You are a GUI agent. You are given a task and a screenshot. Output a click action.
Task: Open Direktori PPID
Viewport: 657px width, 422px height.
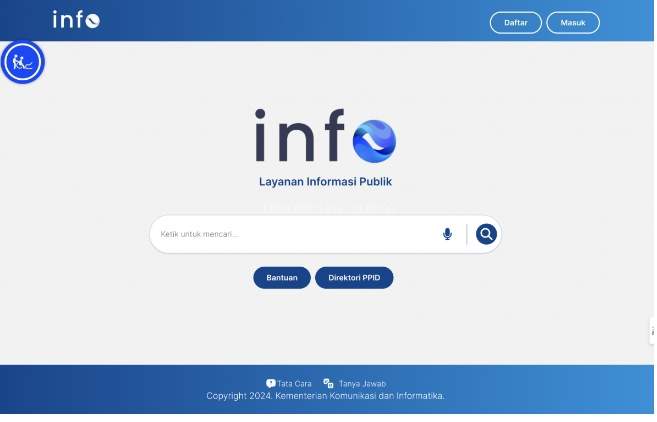tap(354, 278)
